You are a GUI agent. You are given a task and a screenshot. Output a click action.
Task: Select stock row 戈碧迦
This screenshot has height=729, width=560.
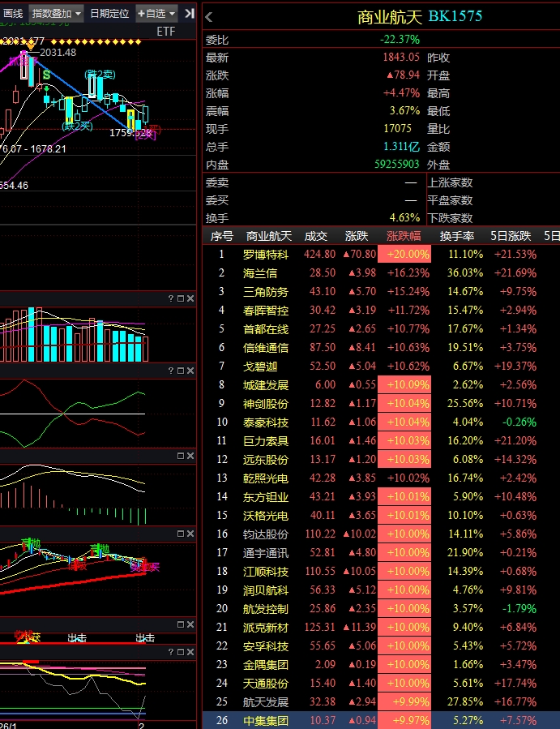(381, 367)
